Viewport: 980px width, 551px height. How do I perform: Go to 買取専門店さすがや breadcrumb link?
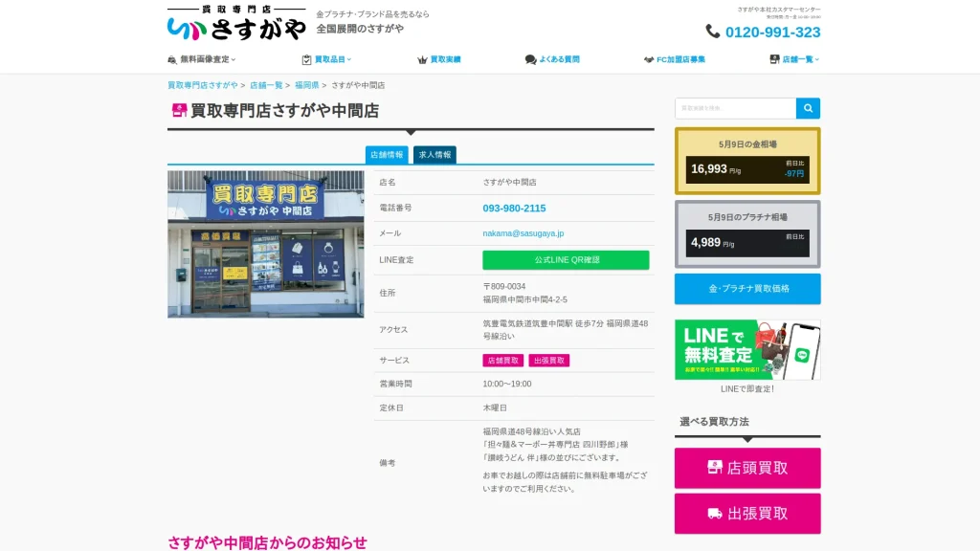203,85
